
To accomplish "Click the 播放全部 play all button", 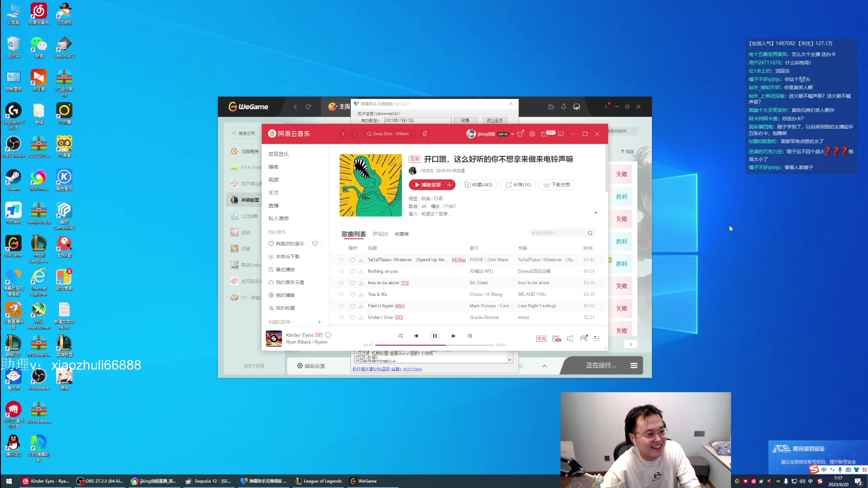I will pos(427,185).
